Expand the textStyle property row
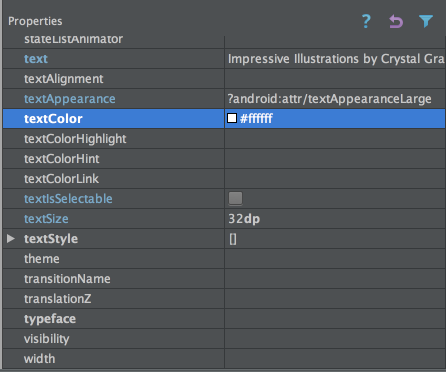The height and width of the screenshot is (372, 446). click(11, 239)
